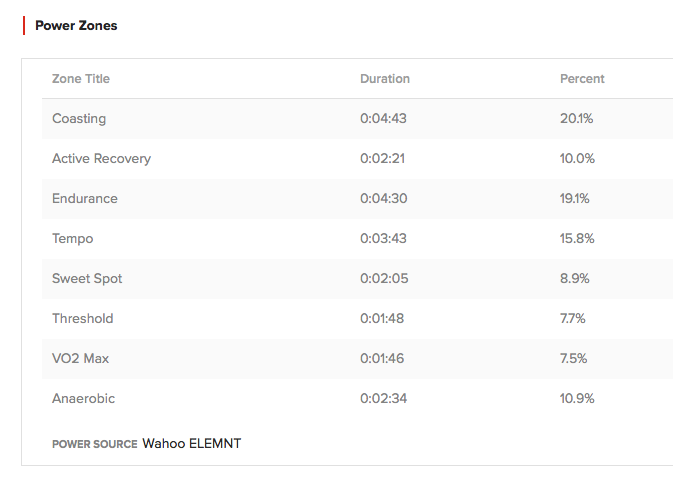Select the Sweet Spot zone row

[358, 278]
